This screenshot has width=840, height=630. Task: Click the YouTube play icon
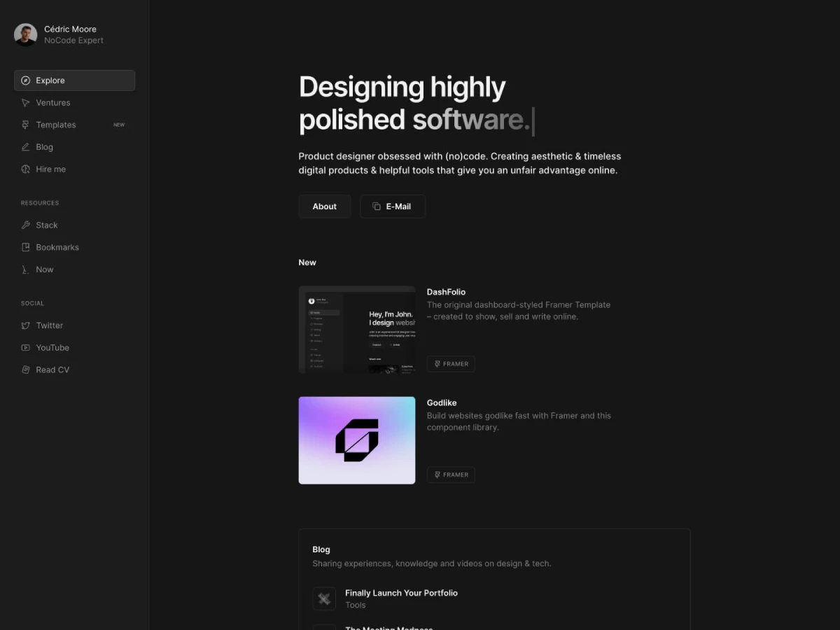(x=26, y=348)
